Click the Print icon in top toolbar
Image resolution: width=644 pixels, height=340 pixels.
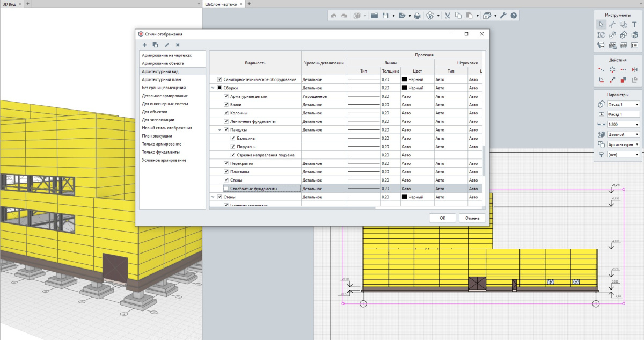tap(417, 16)
